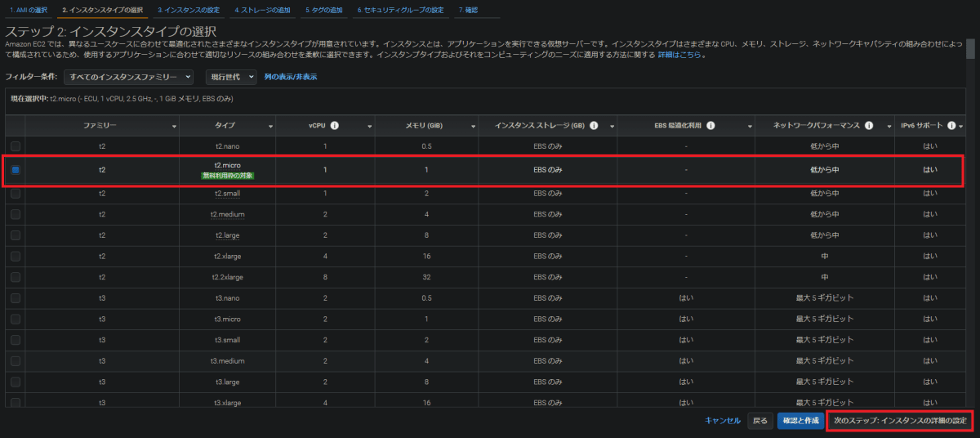Open the 5. タグの追加 tab
The image size is (980, 438).
(323, 10)
